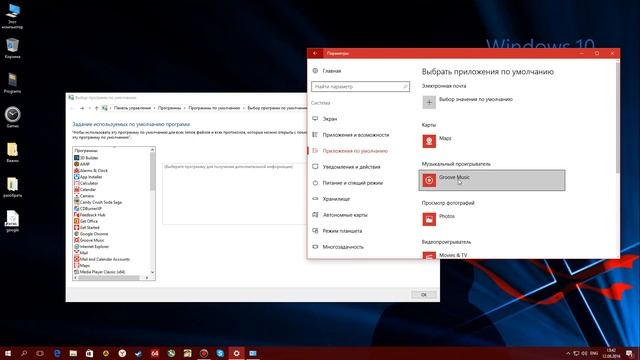Click Программы breadcrumb in address bar
Viewport: 640px width, 360px height.
pyautogui.click(x=169, y=108)
